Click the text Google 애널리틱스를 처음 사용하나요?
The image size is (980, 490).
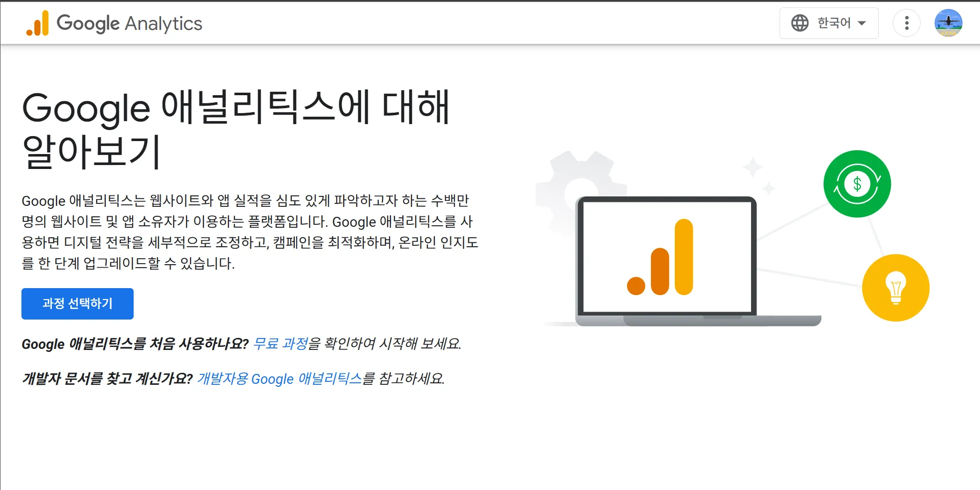(135, 343)
